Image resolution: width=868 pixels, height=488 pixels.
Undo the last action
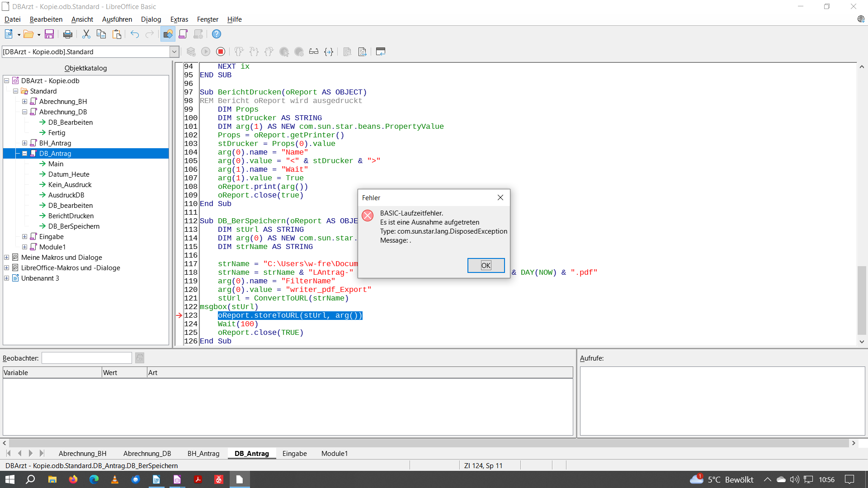point(135,34)
